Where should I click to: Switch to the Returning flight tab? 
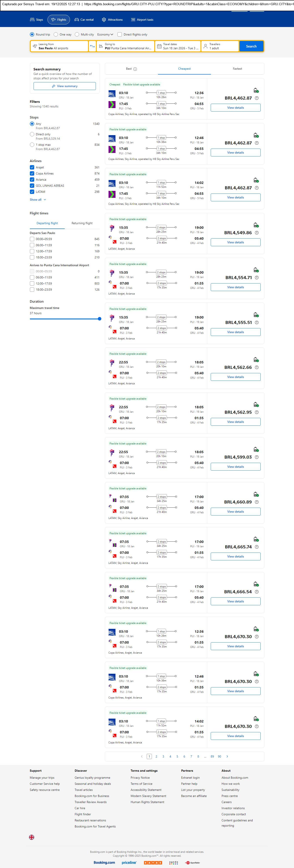tap(82, 223)
